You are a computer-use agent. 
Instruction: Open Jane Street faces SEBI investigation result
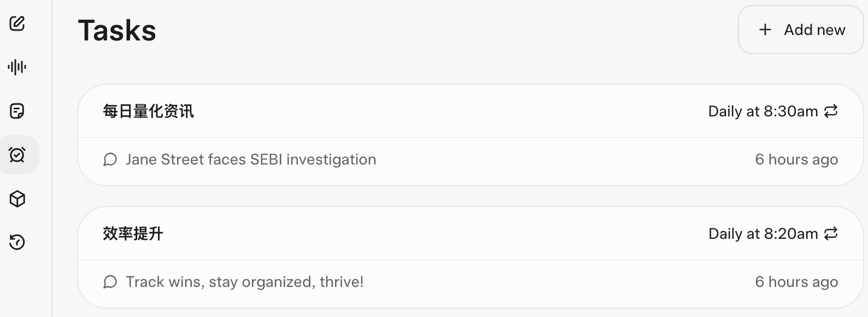pos(251,160)
